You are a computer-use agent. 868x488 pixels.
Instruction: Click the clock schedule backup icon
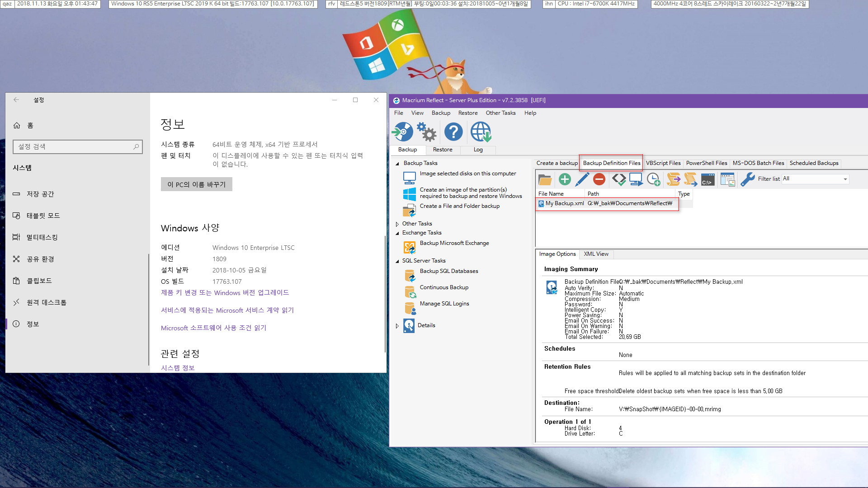pyautogui.click(x=654, y=179)
